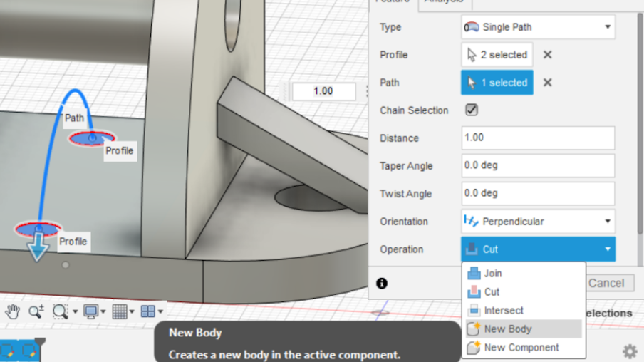644x362 pixels.
Task: Click the first timeline feature icon
Action: [x=7, y=352]
